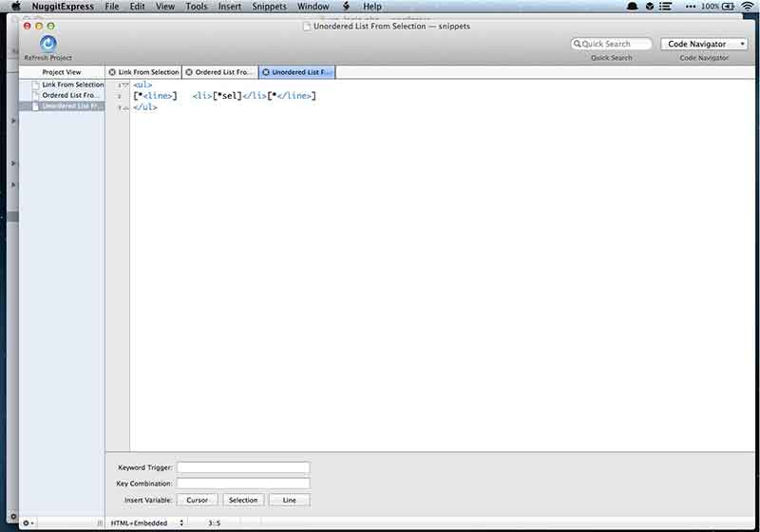Open the View menu
The image size is (760, 532).
(164, 7)
